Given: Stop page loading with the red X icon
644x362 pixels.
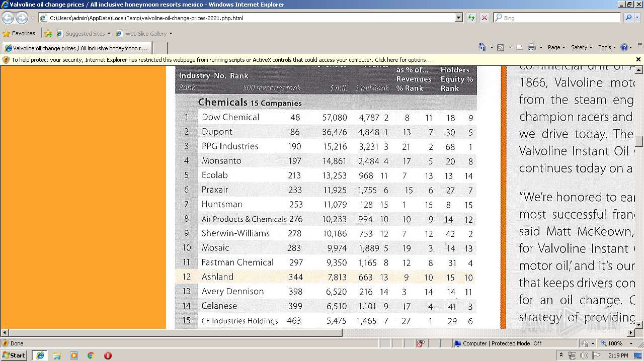Looking at the screenshot, I should (484, 18).
